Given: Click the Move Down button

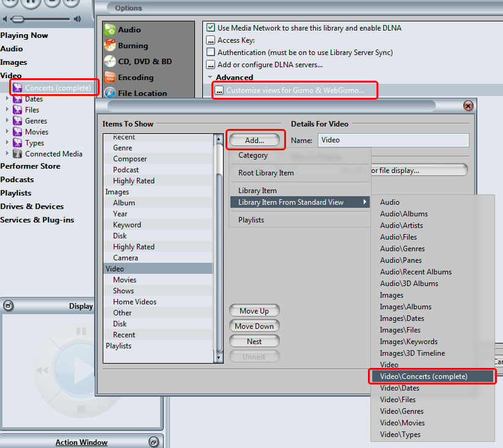Looking at the screenshot, I should tap(254, 326).
